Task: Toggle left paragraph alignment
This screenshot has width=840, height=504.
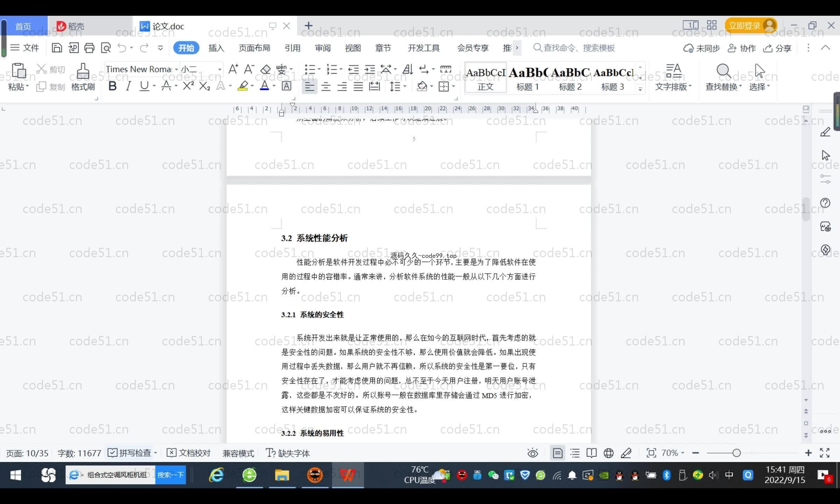Action: point(309,86)
